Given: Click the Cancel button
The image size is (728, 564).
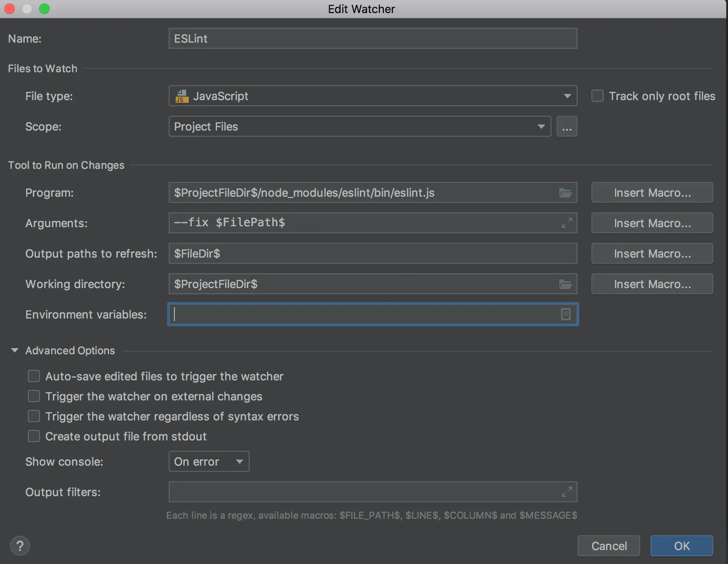Looking at the screenshot, I should pyautogui.click(x=608, y=546).
